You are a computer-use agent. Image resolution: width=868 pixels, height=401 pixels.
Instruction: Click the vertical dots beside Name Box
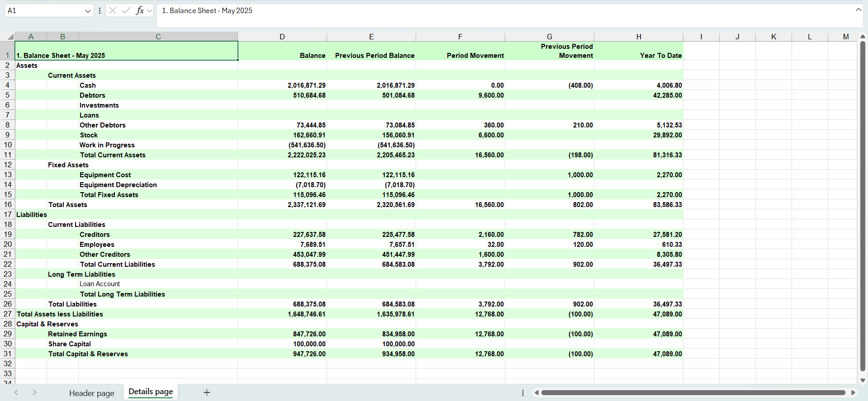(x=100, y=10)
